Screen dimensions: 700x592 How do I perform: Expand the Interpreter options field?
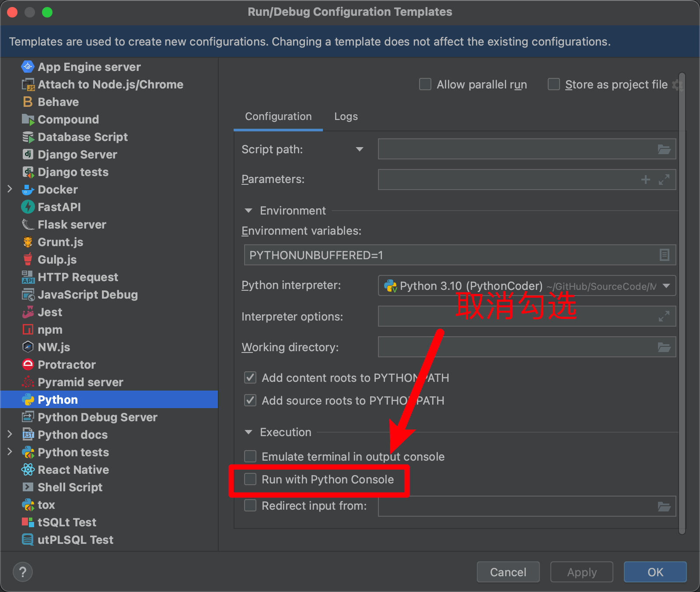tap(664, 316)
